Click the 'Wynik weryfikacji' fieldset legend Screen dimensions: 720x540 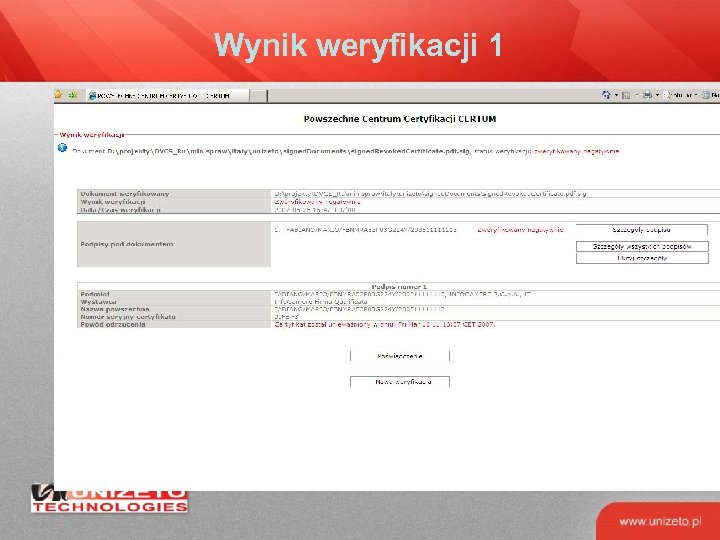coord(92,135)
